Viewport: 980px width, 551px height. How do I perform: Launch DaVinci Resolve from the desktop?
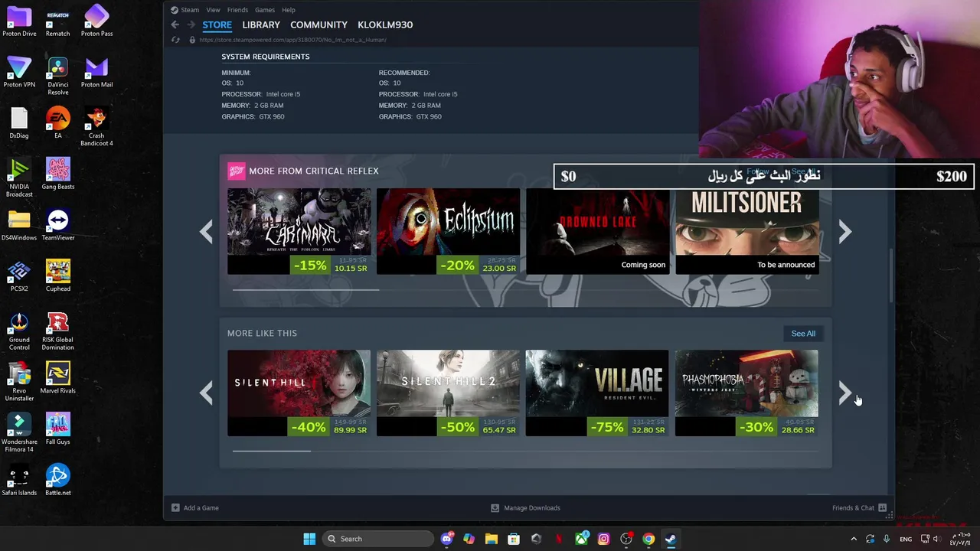pyautogui.click(x=57, y=76)
